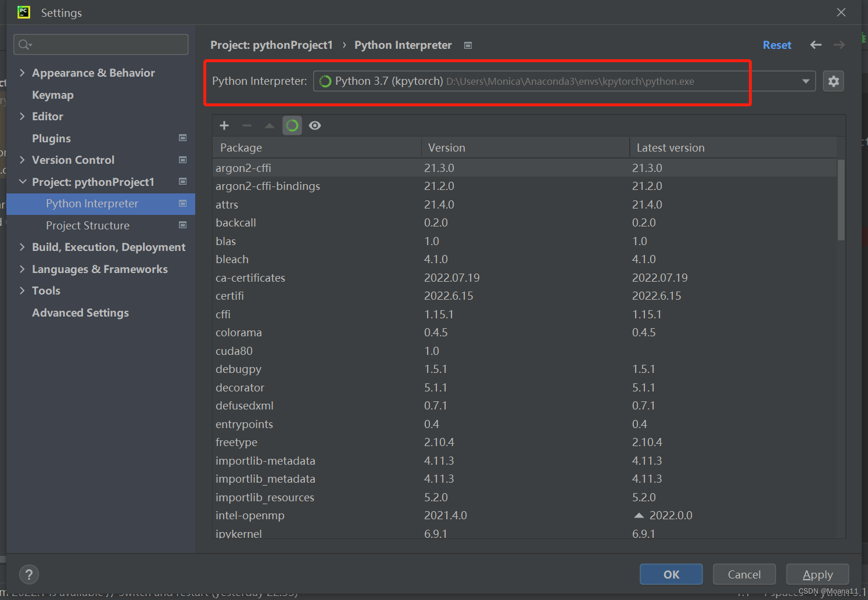Image resolution: width=868 pixels, height=600 pixels.
Task: Click the upgrade package up-arrow icon
Action: 270,125
